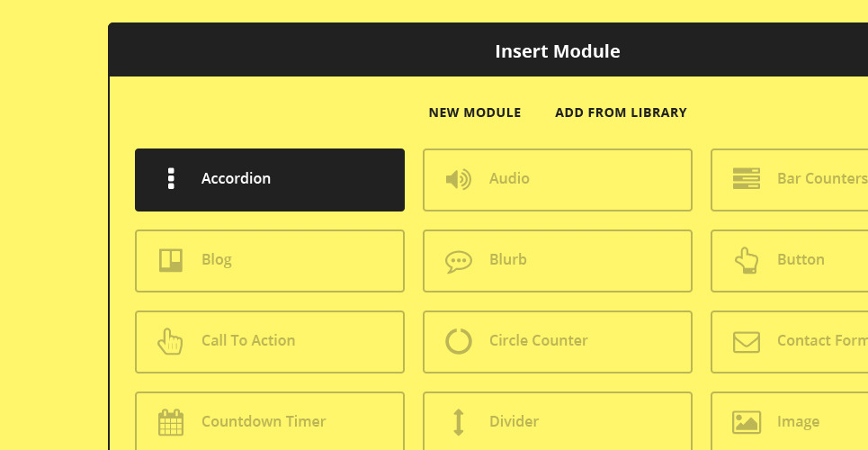This screenshot has width=868, height=450.
Task: Click the Call To Action hand icon
Action: [x=170, y=341]
